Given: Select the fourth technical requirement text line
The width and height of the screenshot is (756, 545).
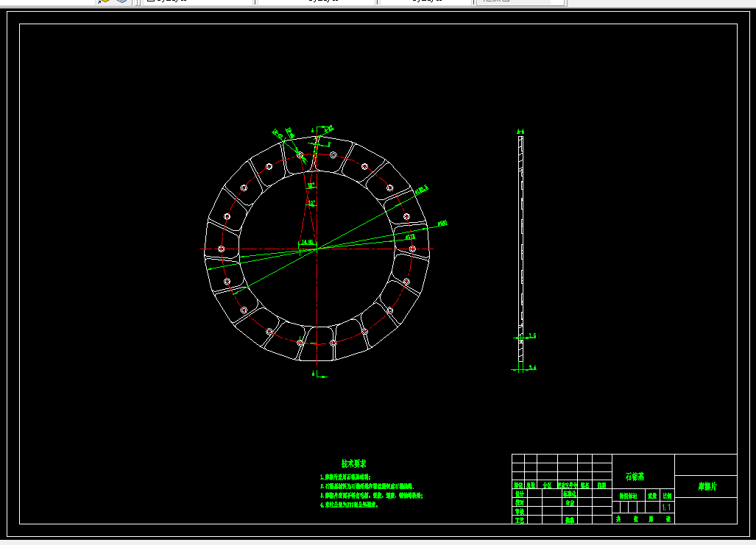Looking at the screenshot, I should (x=349, y=505).
